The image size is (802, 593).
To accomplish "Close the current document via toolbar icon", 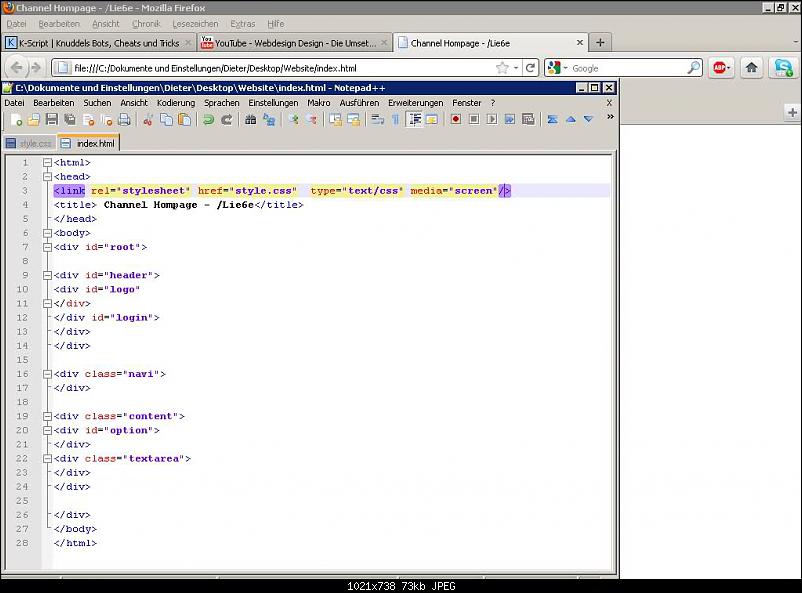I will (88, 120).
